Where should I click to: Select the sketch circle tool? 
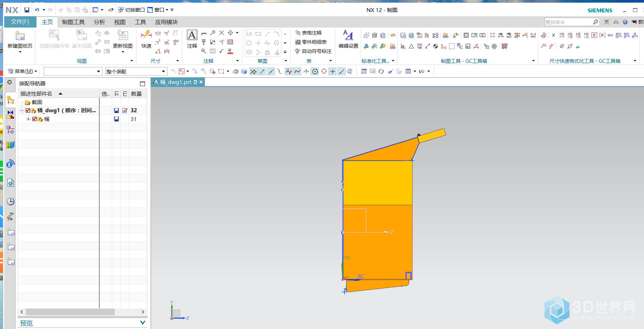[249, 43]
